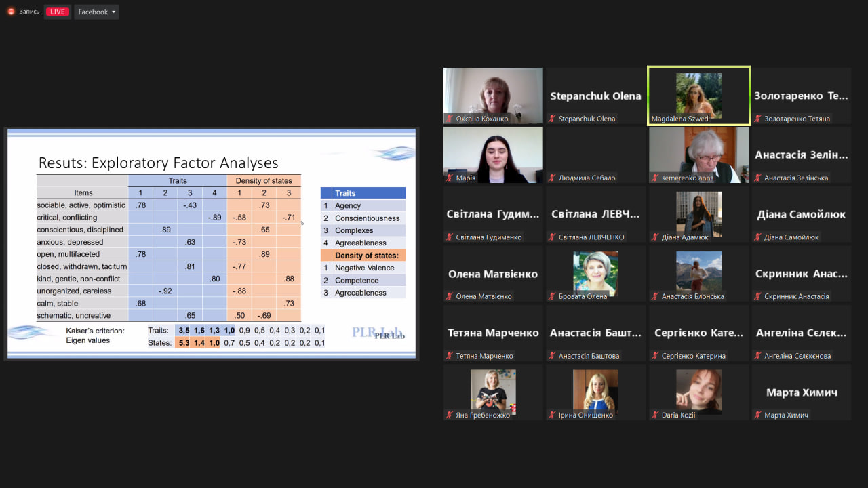Click the Запись recording indicator icon
This screenshot has width=868, height=488.
click(11, 12)
